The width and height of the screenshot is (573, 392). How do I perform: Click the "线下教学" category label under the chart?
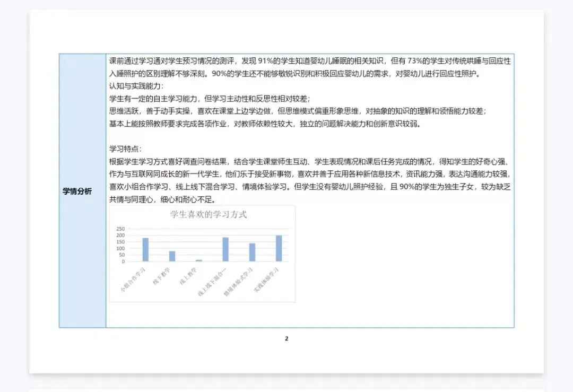point(161,276)
